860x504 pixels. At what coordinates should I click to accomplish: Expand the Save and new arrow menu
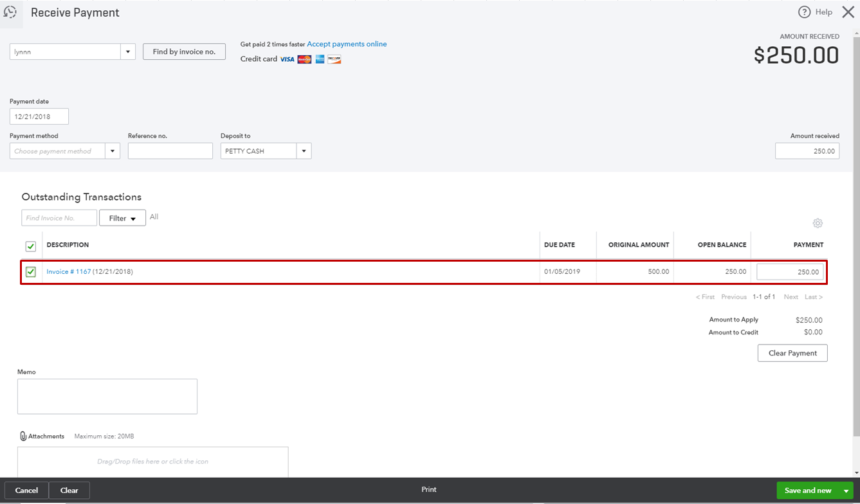[x=846, y=491]
